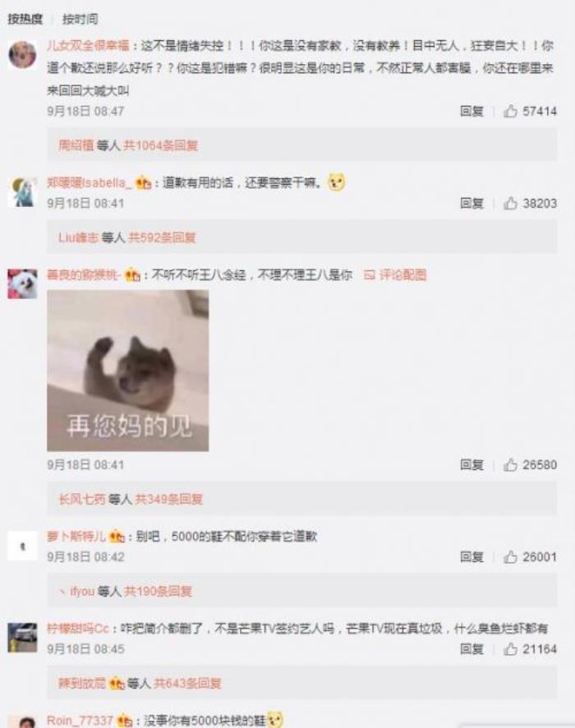Enlarge the cat meme image
The image size is (575, 728).
coord(127,370)
